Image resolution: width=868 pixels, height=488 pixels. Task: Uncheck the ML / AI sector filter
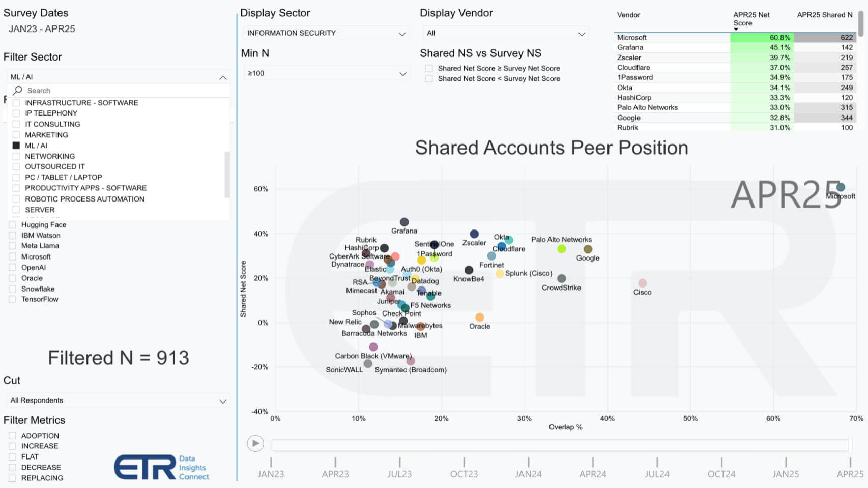tap(17, 145)
